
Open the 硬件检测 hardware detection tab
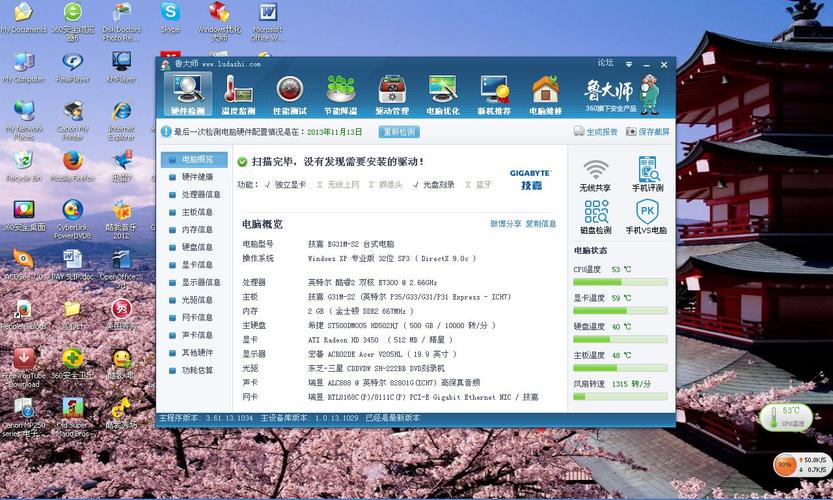(188, 94)
